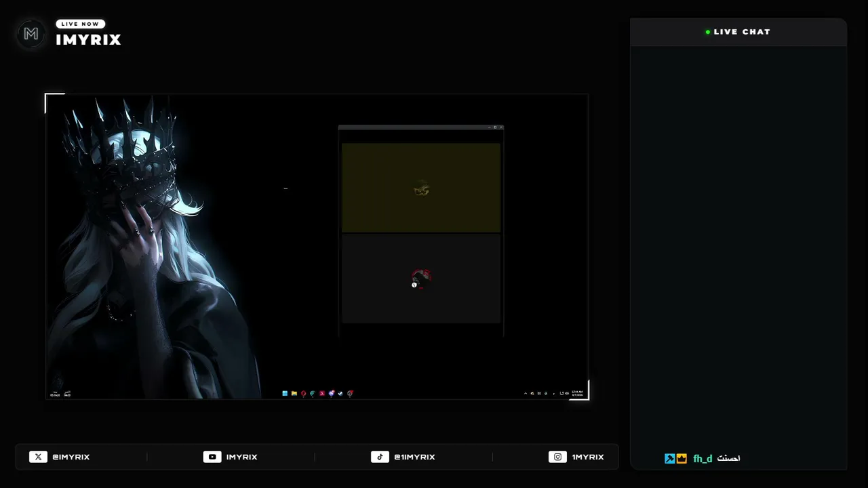
Task: Open the Steam app on the taskbar
Action: point(340,393)
